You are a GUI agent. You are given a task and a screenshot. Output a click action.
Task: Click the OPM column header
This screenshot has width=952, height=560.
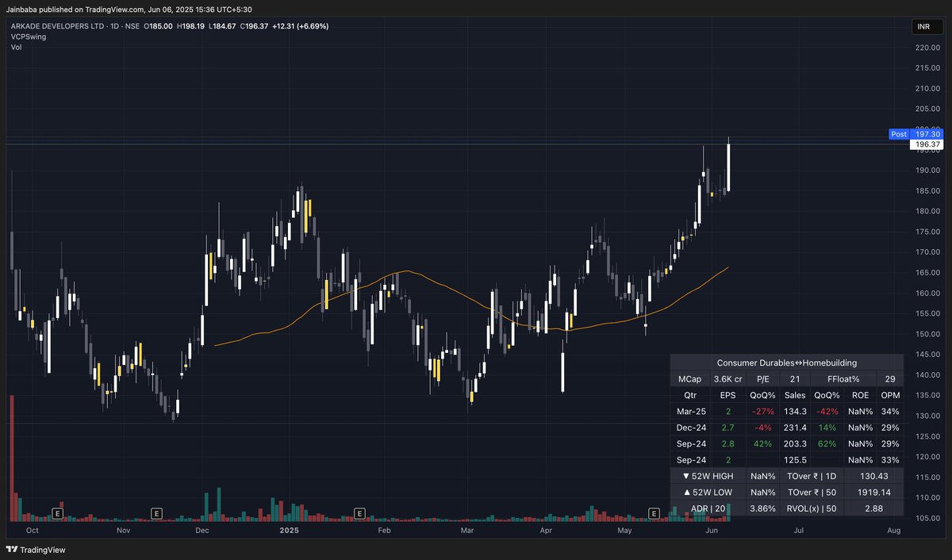click(890, 395)
